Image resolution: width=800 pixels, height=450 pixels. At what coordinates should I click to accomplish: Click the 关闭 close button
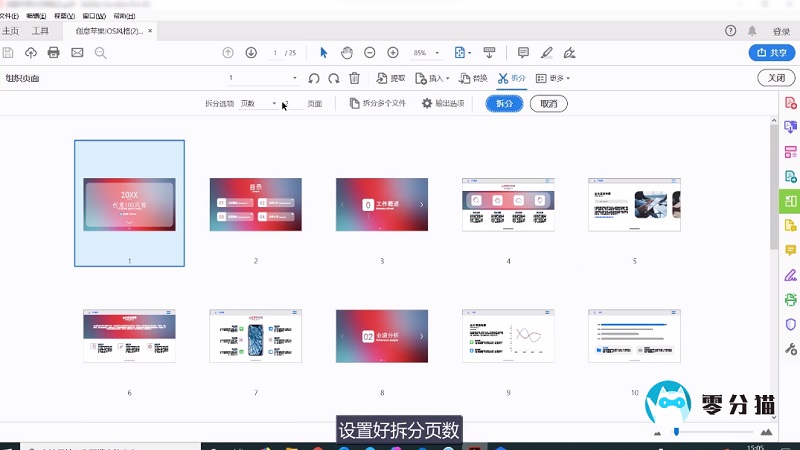[775, 78]
